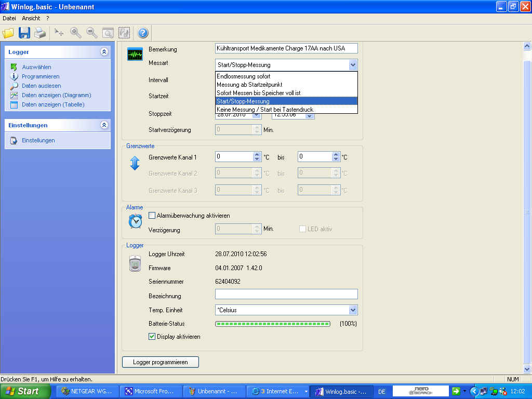The width and height of the screenshot is (532, 399).
Task: Choose Keine Messung / Start bei Tastendruck
Action: click(286, 110)
